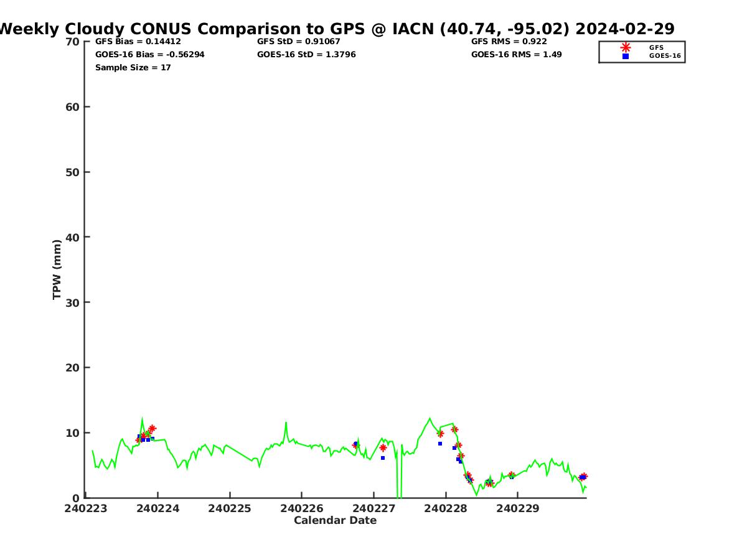Select the GOES-16 RMS = 1.49 text
The height and width of the screenshot is (560, 747).
coord(516,55)
